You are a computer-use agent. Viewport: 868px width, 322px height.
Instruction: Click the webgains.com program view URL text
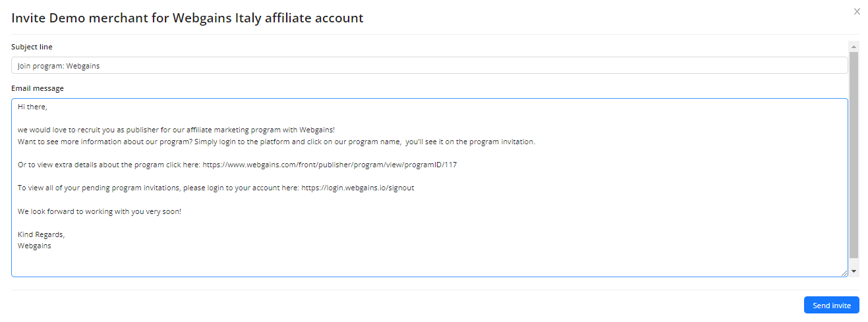(x=330, y=165)
